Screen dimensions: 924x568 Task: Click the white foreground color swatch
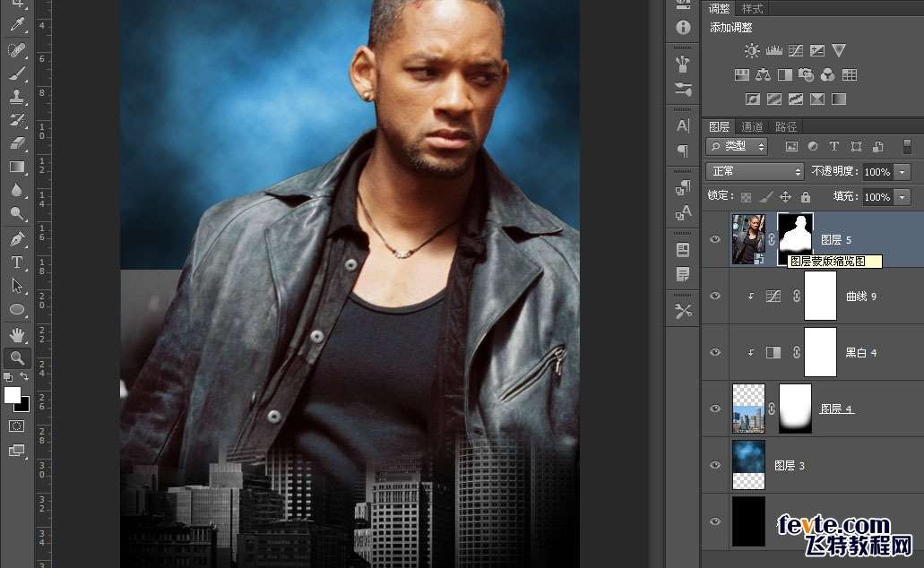12,395
